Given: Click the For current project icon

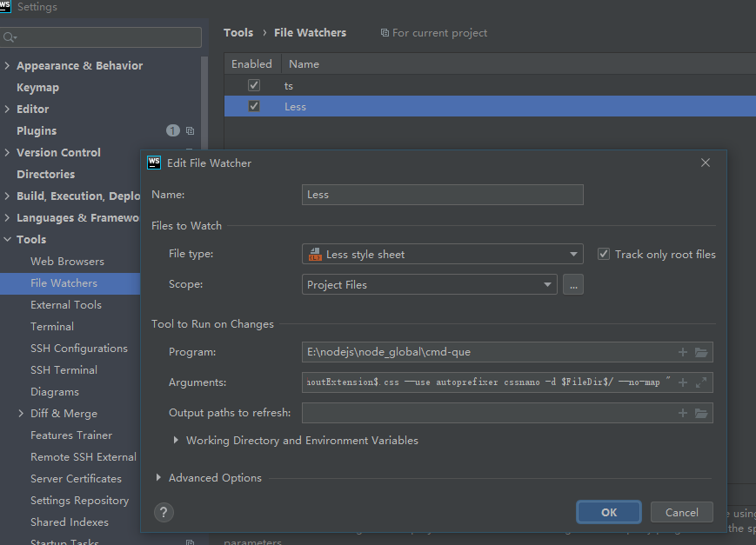Looking at the screenshot, I should click(x=385, y=33).
